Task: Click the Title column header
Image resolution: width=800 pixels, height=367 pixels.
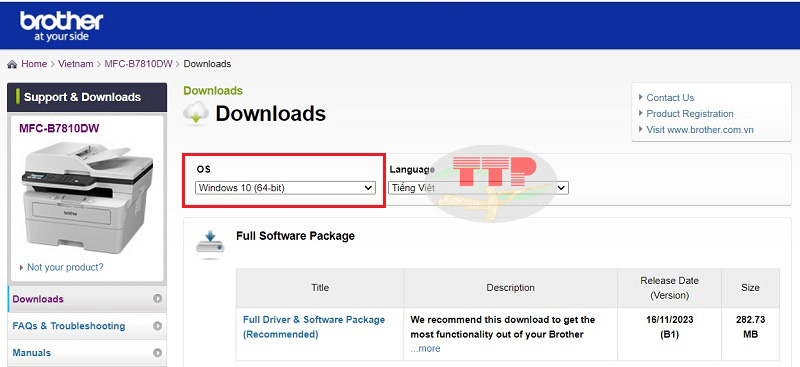Action: coord(320,288)
